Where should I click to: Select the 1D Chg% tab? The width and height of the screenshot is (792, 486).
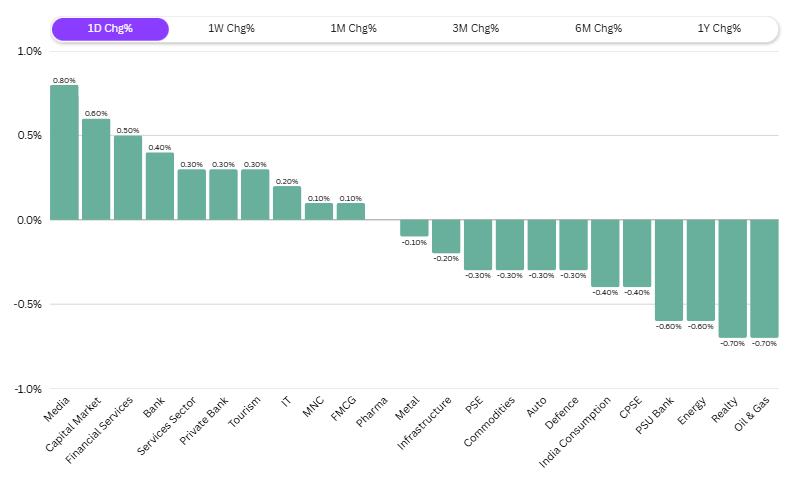click(x=110, y=28)
